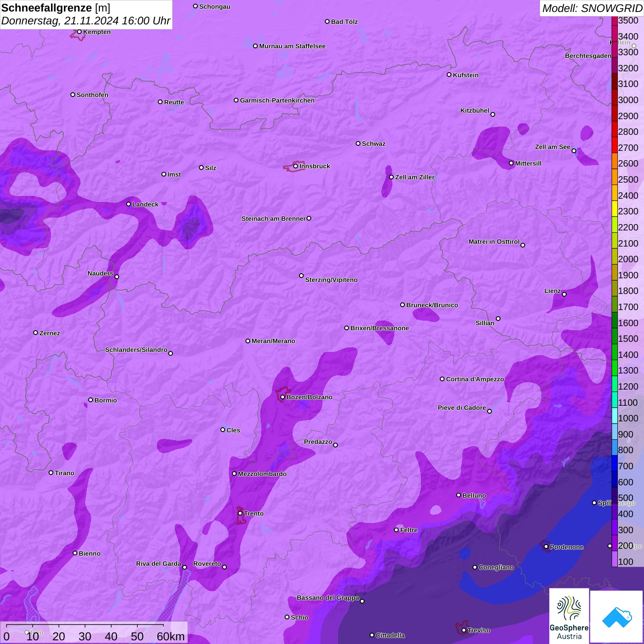Click the date Donnerstag, 21.11.2024 16:00 Uhr
Screen dimensions: 644x644
click(86, 21)
